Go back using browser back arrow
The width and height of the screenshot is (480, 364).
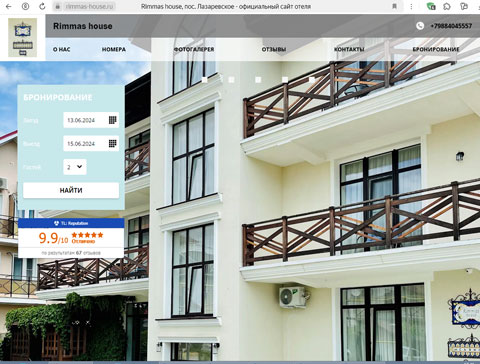tap(9, 6)
